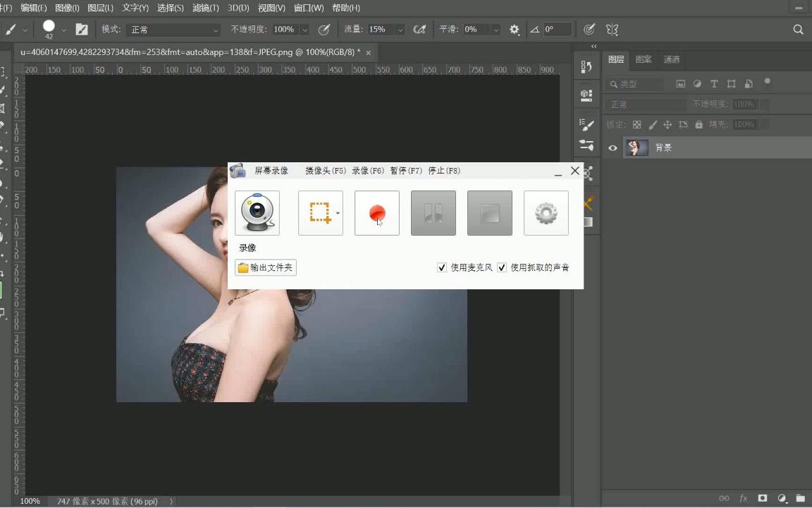Expand the brush blend mode 正常 dropdown
The height and width of the screenshot is (508, 812).
pyautogui.click(x=174, y=30)
